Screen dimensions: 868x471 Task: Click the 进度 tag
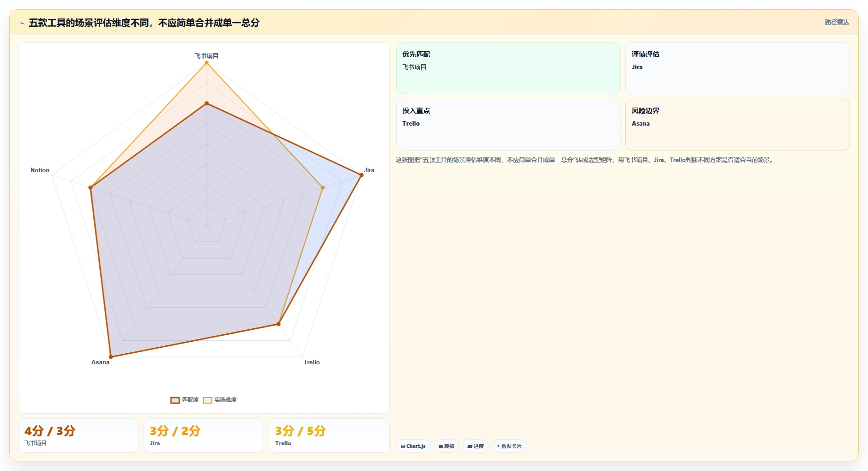point(476,446)
